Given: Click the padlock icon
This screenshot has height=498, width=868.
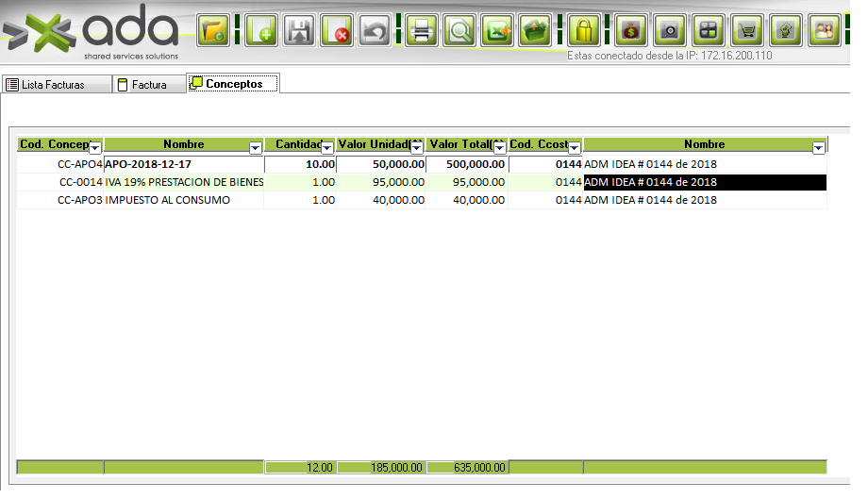Looking at the screenshot, I should (x=584, y=30).
